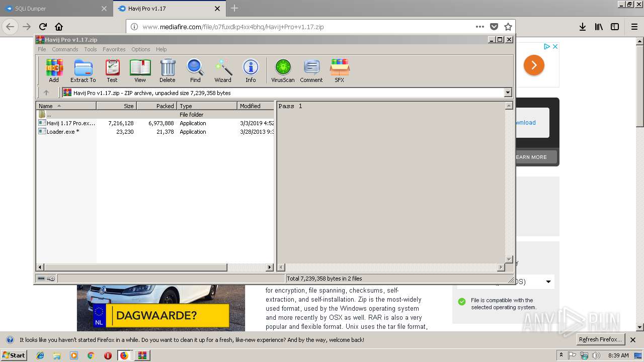Click the Refresh Firefox button
The height and width of the screenshot is (362, 644).
tap(600, 339)
